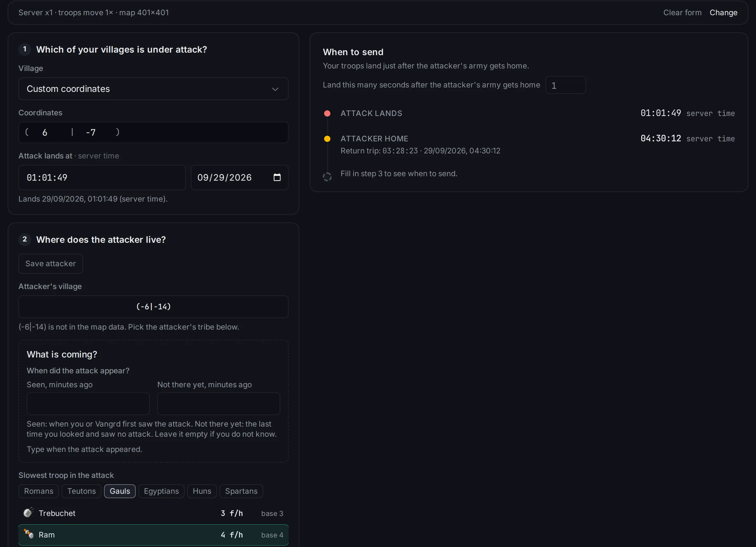This screenshot has width=756, height=547.
Task: Expand the Village dropdown chevron
Action: click(x=275, y=89)
